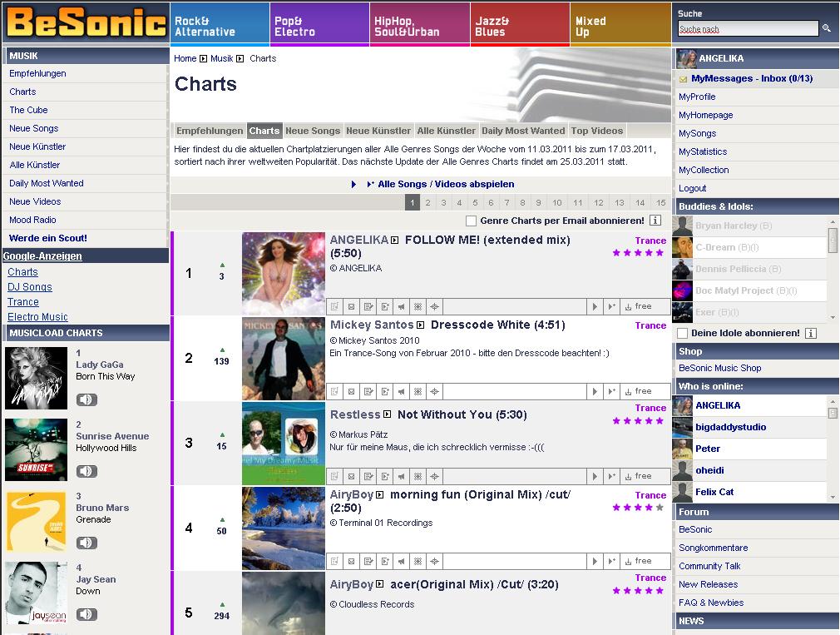Open Jazz & Blues genre menu

coord(520,24)
